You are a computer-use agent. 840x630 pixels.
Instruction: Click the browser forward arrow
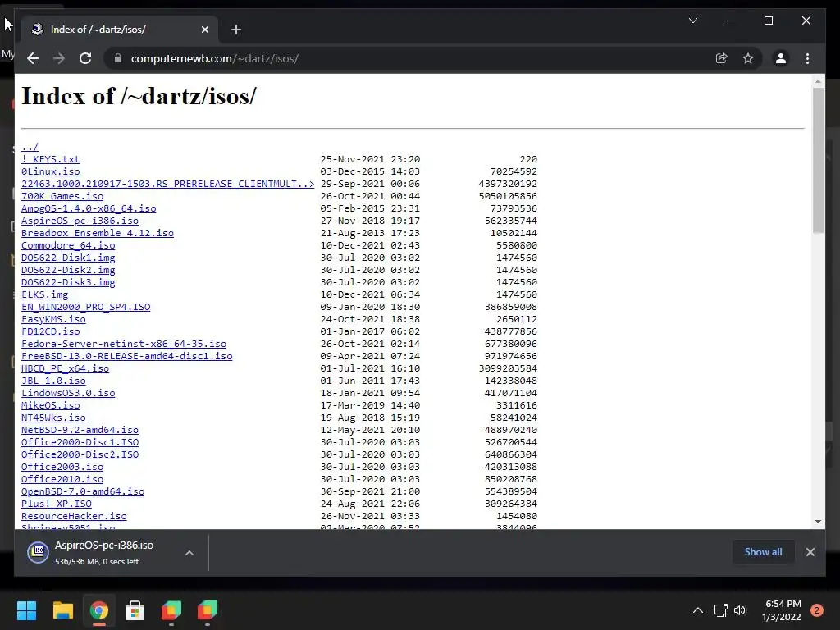point(59,58)
